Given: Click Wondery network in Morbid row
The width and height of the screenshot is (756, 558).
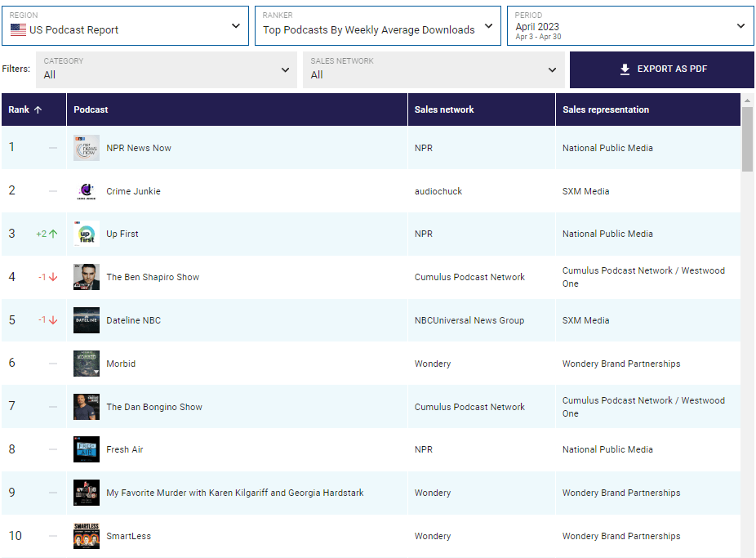Looking at the screenshot, I should tap(433, 364).
